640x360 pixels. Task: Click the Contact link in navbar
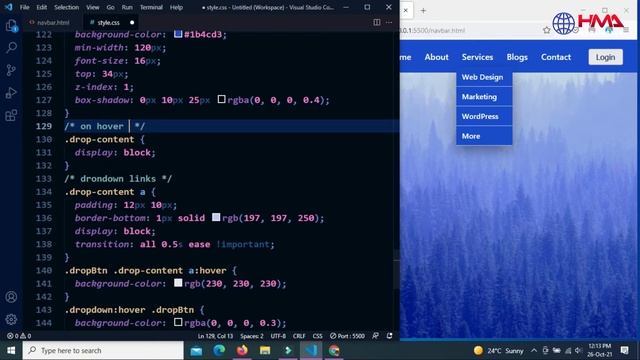556,57
